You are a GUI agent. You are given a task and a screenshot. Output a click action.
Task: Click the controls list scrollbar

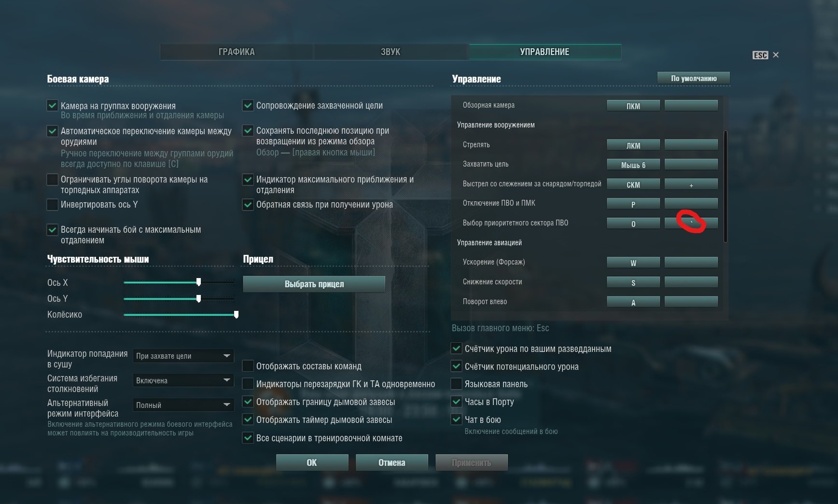coord(726,186)
